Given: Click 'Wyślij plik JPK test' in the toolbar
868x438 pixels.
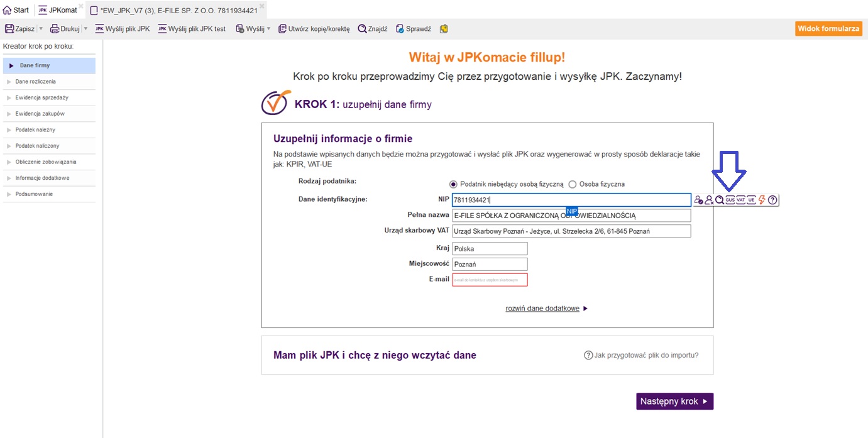Looking at the screenshot, I should tap(192, 29).
